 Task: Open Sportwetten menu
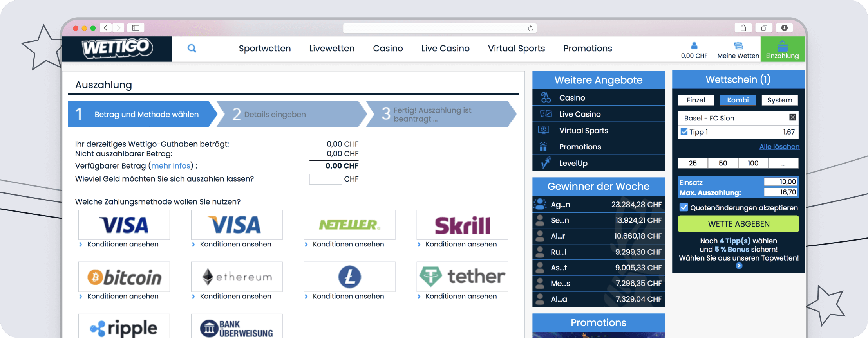265,49
